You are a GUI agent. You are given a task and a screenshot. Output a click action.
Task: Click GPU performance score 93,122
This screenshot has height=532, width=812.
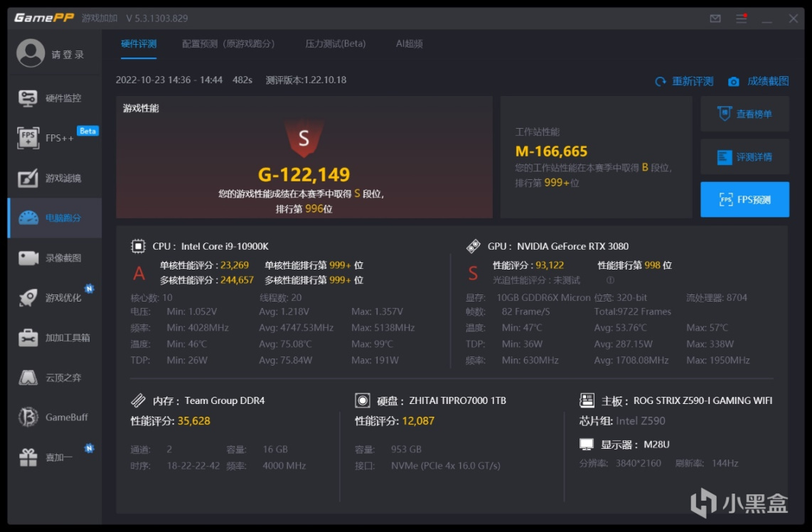pos(550,265)
